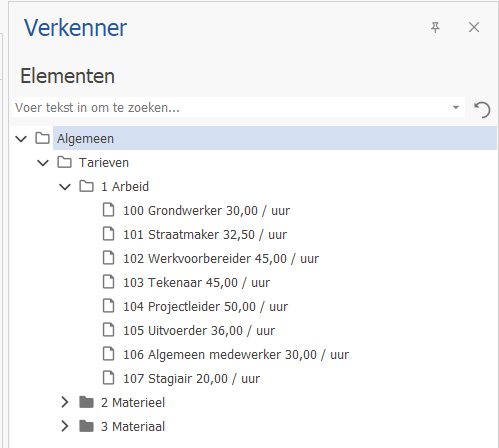This screenshot has width=499, height=448.
Task: Click the document icon beside 102 Werkvoorbereider
Action: 108,258
